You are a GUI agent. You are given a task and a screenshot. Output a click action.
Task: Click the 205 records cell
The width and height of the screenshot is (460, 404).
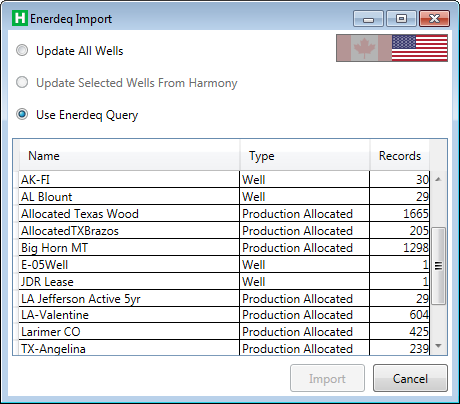point(400,230)
